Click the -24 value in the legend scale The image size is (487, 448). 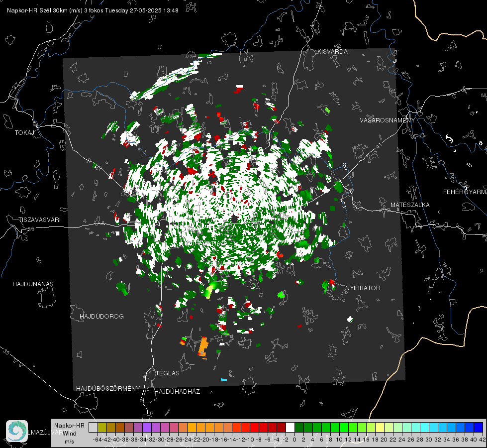coord(187,440)
